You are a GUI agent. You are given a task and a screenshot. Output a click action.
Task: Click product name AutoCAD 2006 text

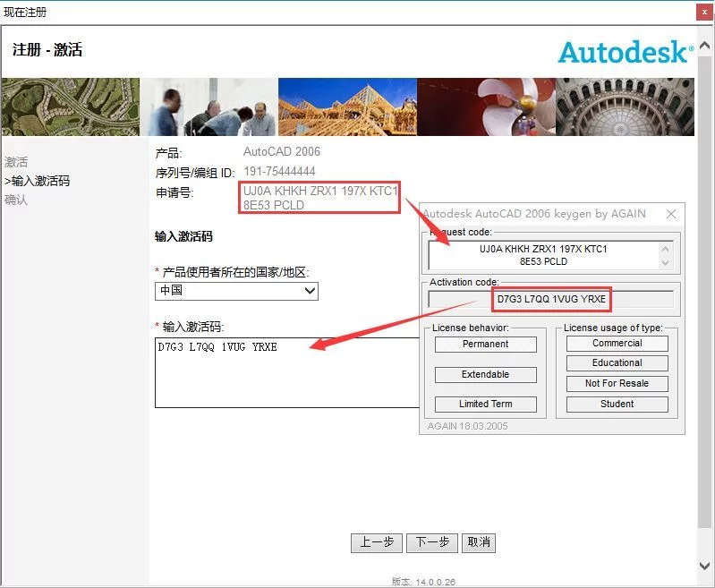click(x=282, y=152)
